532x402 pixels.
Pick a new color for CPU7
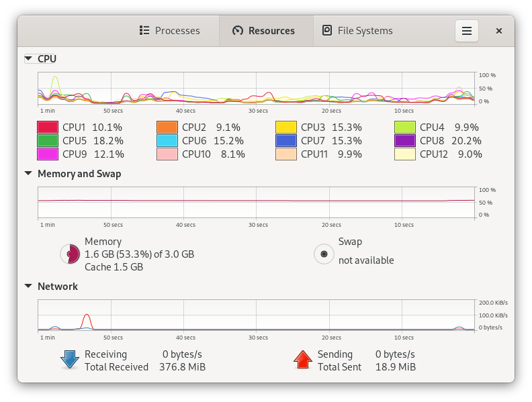point(285,141)
